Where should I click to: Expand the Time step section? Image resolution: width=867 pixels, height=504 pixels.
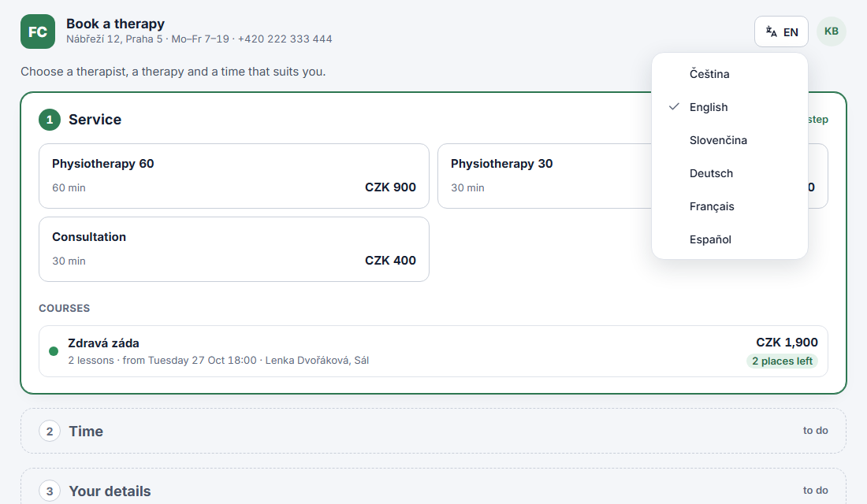click(433, 431)
